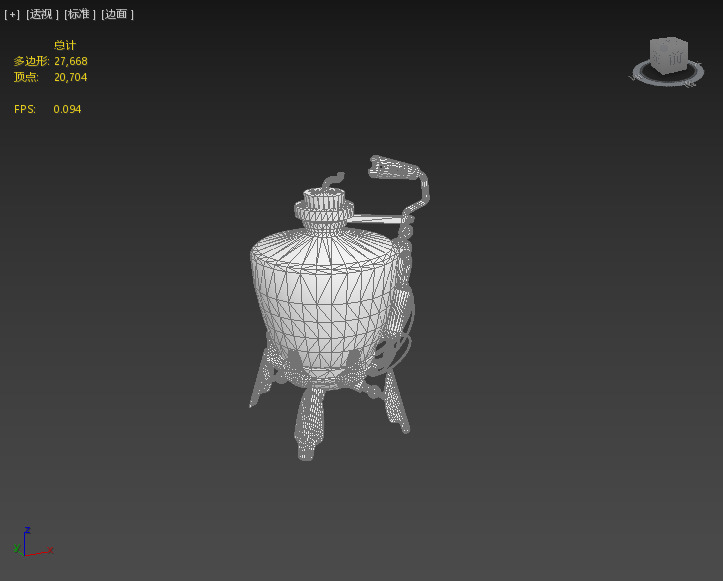Click the 多边形 polygons label
This screenshot has height=581, width=723.
[x=31, y=61]
